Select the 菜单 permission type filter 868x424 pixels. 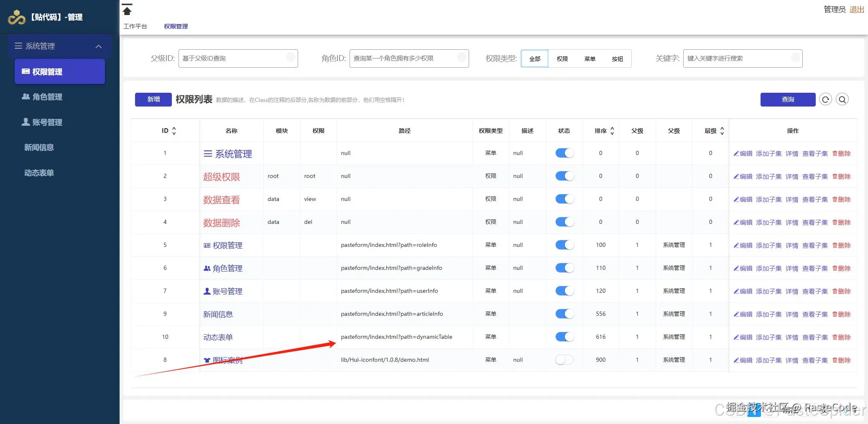[x=590, y=59]
